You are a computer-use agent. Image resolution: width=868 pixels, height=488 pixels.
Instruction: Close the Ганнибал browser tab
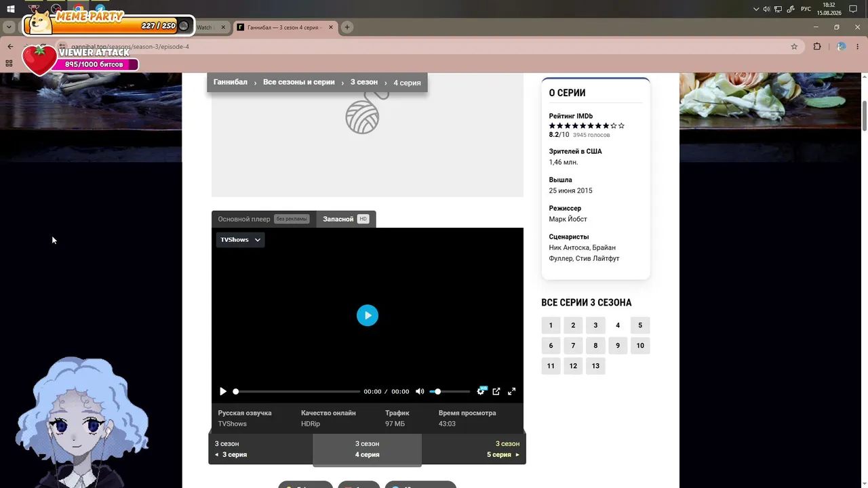pyautogui.click(x=331, y=27)
